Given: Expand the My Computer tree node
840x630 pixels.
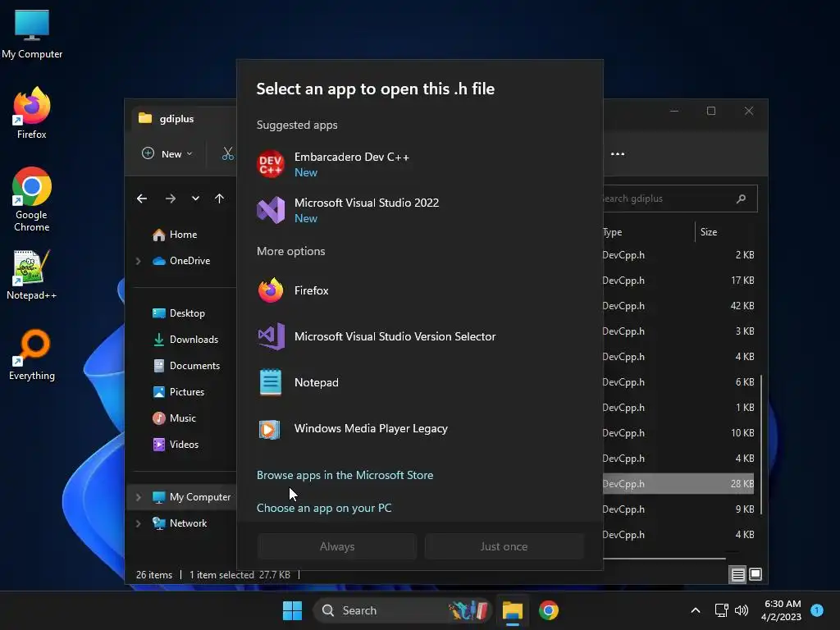Looking at the screenshot, I should tap(138, 497).
